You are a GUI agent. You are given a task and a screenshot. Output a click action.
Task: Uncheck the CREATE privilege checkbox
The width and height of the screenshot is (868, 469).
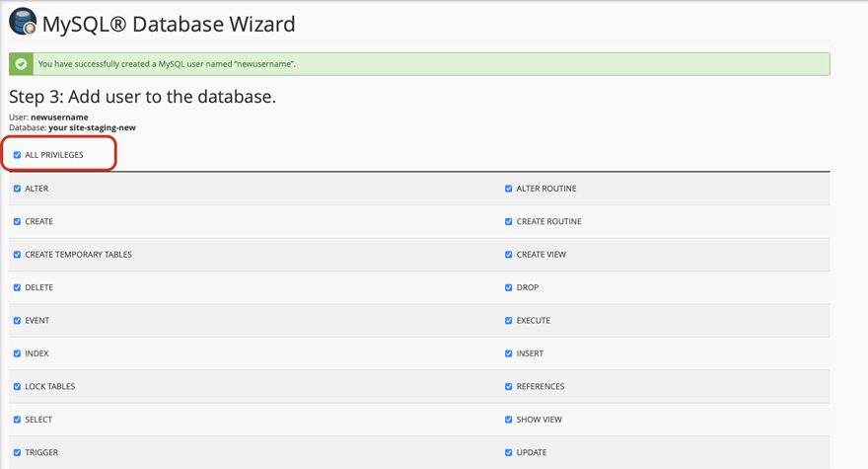click(17, 222)
